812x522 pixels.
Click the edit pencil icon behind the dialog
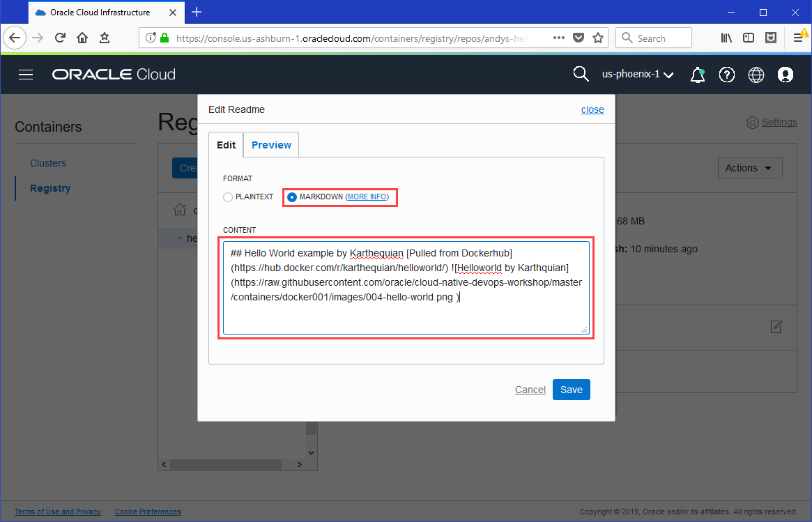click(x=776, y=327)
